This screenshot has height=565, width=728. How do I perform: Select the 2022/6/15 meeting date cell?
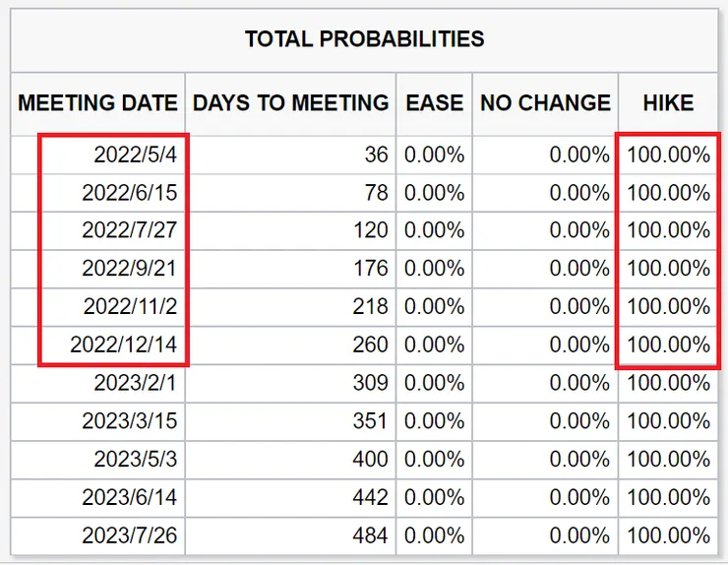(129, 193)
